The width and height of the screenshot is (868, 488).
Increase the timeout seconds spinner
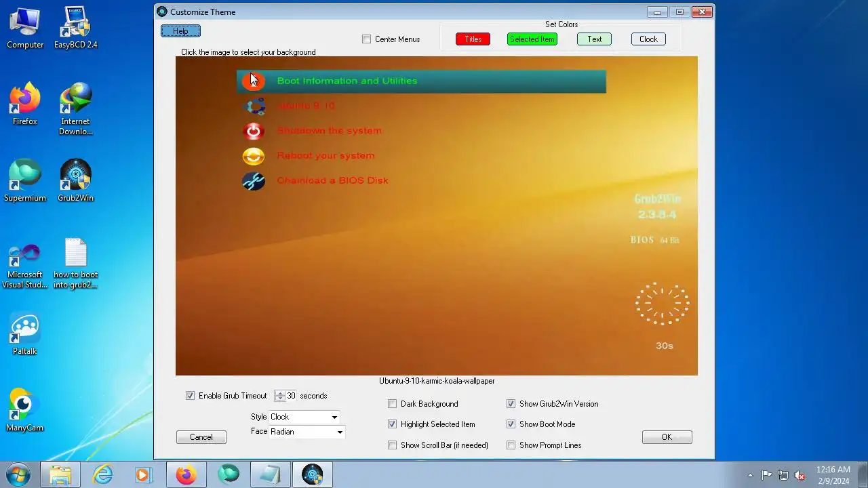280,393
